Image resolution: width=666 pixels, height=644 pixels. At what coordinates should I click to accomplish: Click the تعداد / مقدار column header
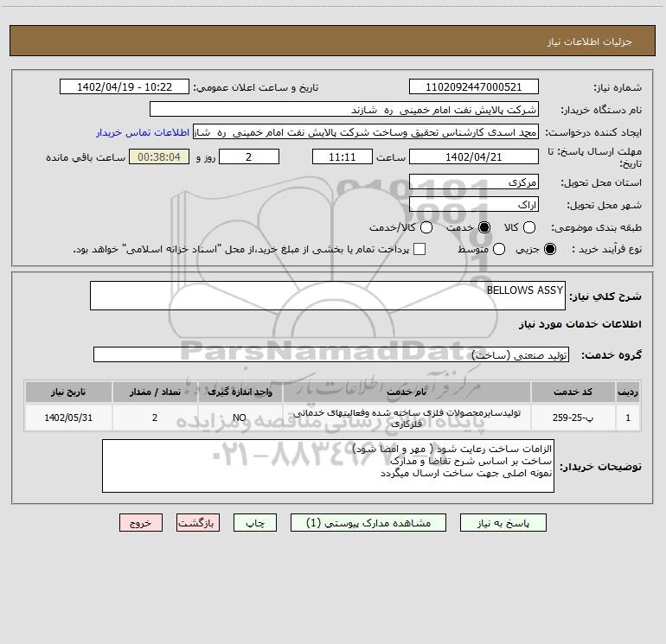(x=155, y=392)
